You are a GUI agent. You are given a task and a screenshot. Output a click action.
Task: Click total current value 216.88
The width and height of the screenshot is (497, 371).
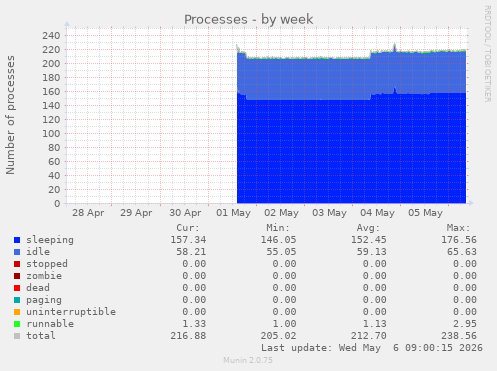click(x=188, y=336)
